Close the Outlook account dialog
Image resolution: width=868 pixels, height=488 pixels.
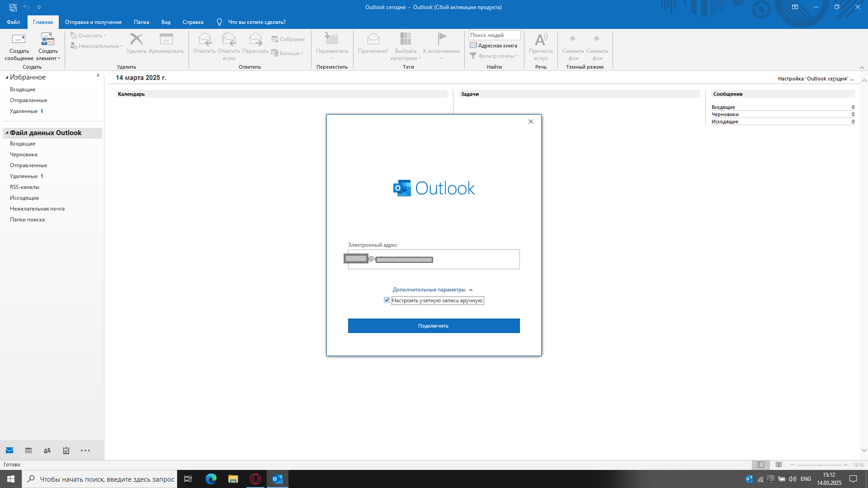coord(531,122)
